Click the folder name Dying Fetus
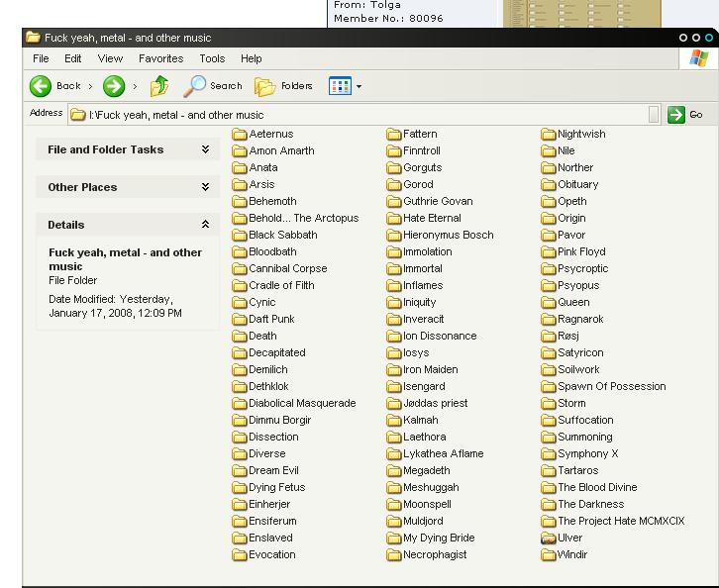This screenshot has width=719, height=588. [277, 488]
